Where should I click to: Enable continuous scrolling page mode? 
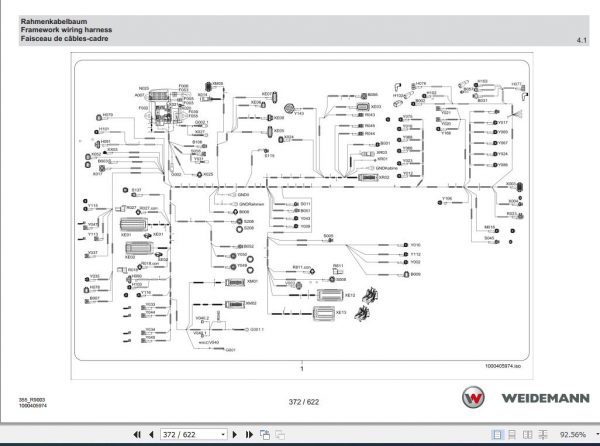tap(512, 435)
